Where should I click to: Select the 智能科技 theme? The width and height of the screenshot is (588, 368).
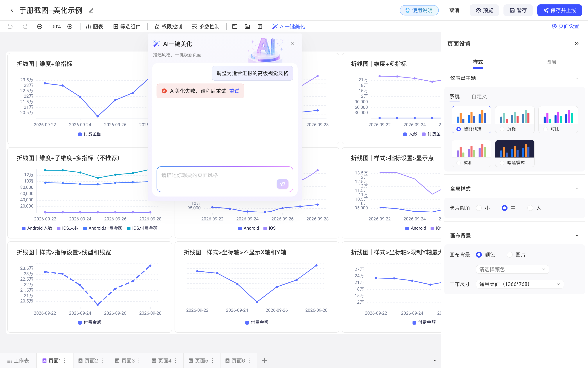pyautogui.click(x=471, y=119)
